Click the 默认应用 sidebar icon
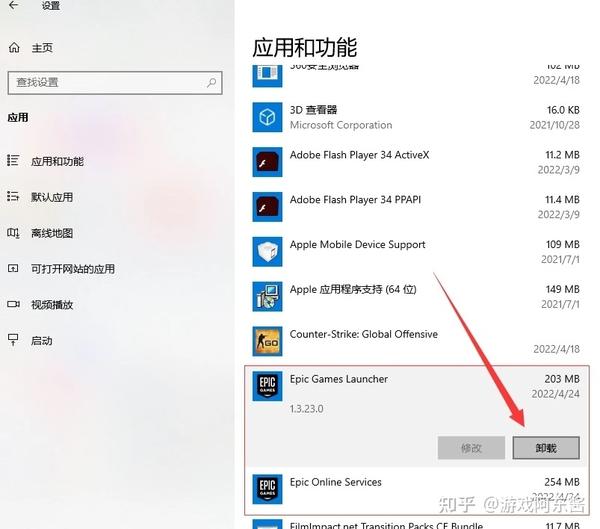This screenshot has width=600, height=529. pos(13,196)
